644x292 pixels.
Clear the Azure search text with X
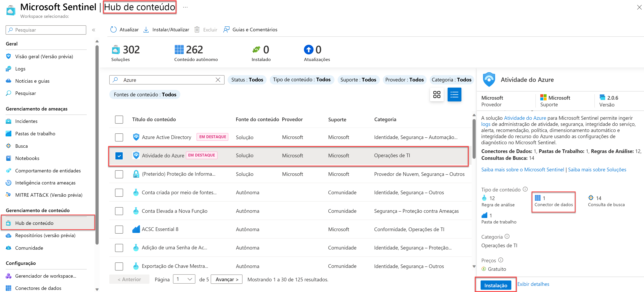click(218, 80)
